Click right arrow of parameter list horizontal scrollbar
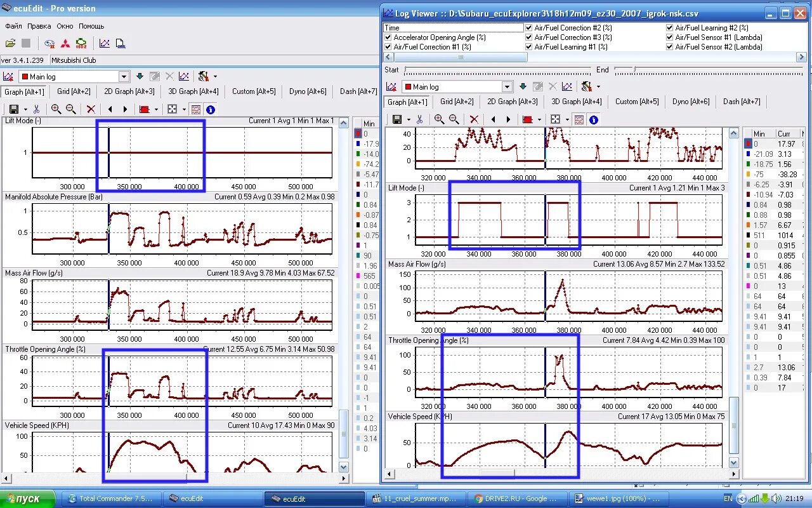This screenshot has width=812, height=508. tap(801, 57)
